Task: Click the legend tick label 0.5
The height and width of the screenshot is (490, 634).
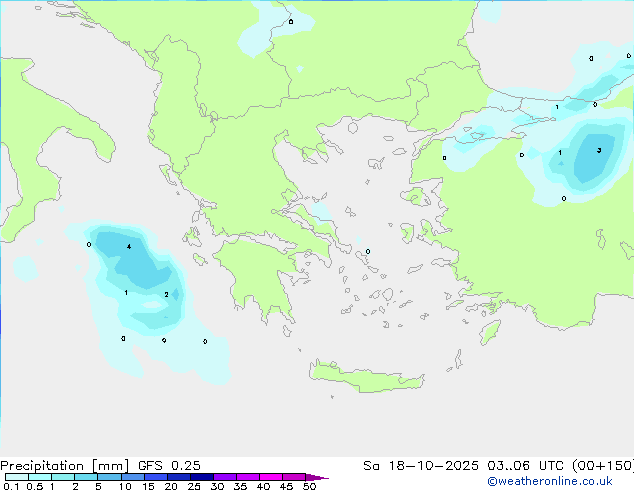Action: (35, 486)
